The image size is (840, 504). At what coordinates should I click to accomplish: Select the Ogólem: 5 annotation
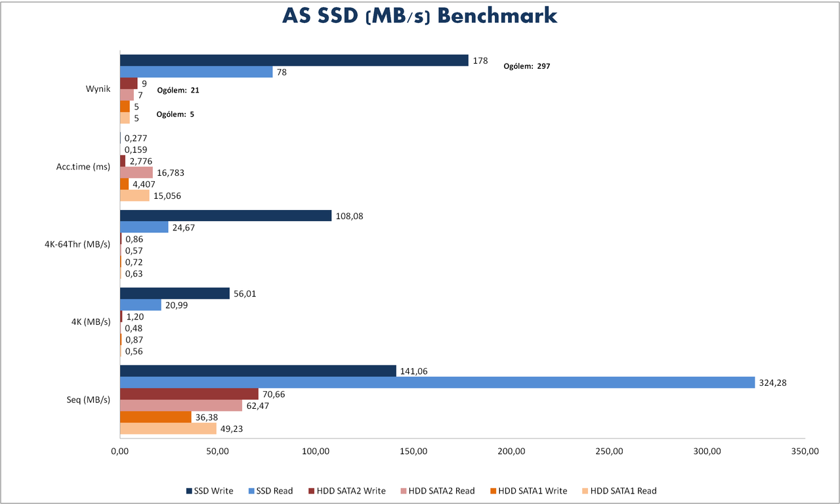click(175, 114)
